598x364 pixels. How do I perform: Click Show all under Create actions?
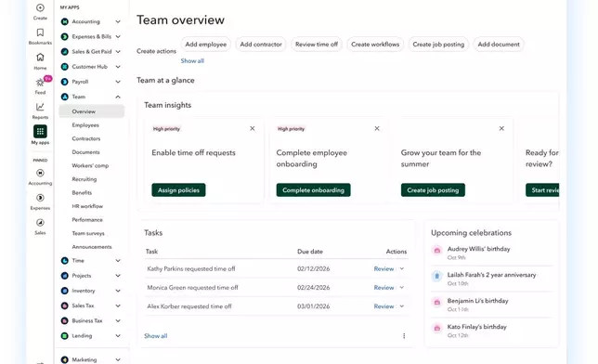click(x=192, y=60)
